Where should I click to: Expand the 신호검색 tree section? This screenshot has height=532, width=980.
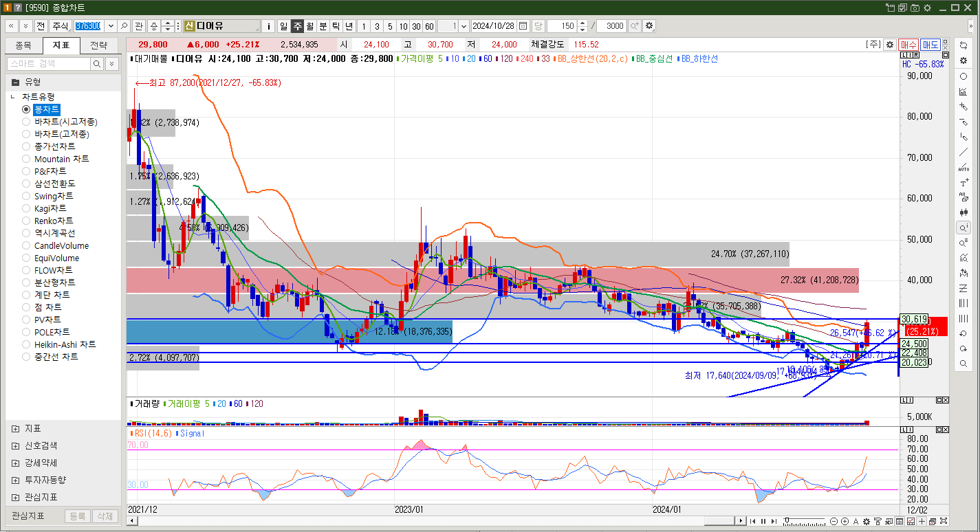(15, 445)
